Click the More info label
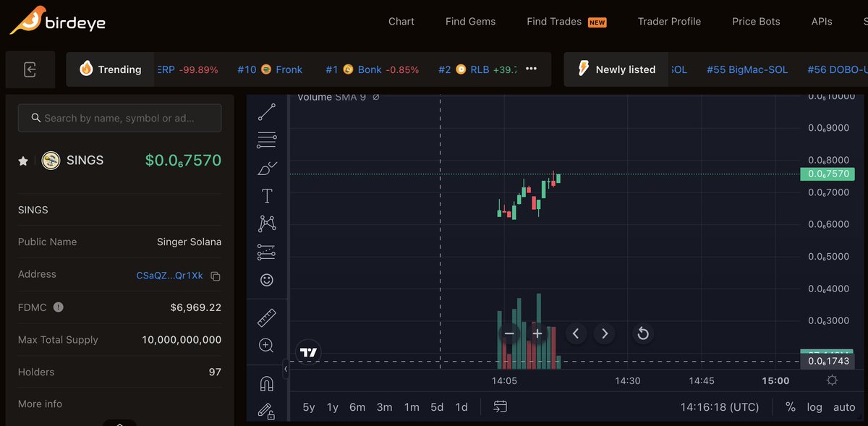The height and width of the screenshot is (426, 868). (x=40, y=404)
